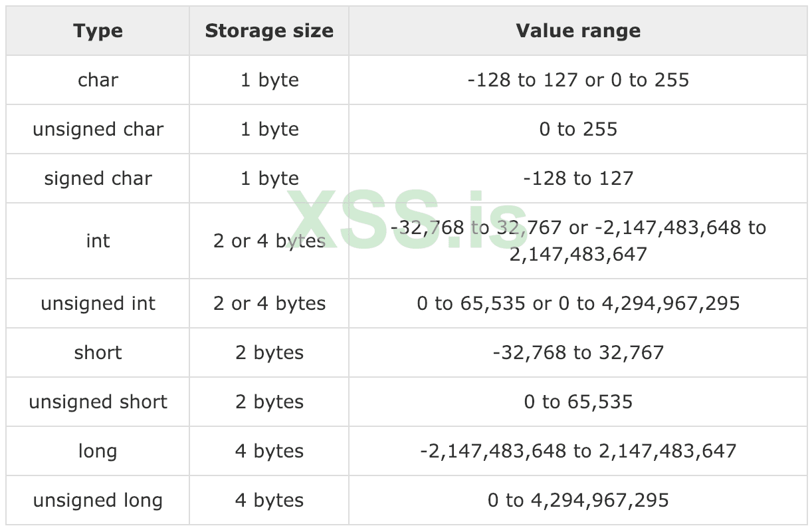
Task: Select the value range of unsigned short
Action: [578, 402]
